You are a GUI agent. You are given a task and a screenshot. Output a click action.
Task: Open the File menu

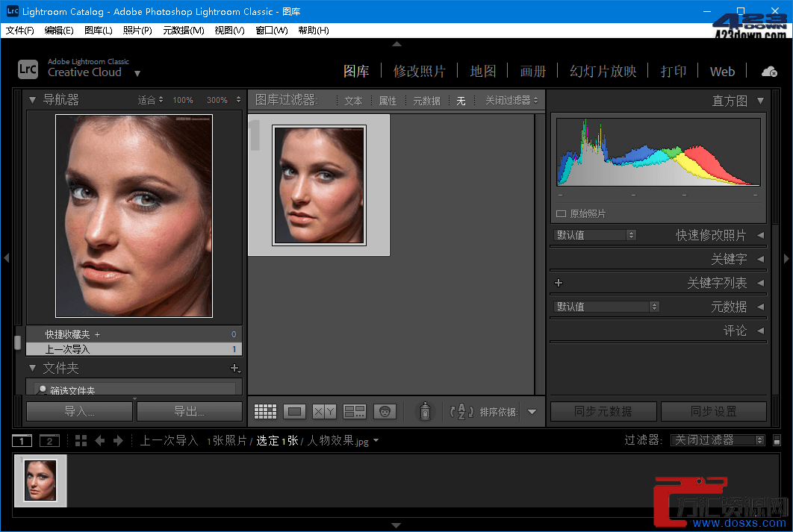[19, 31]
